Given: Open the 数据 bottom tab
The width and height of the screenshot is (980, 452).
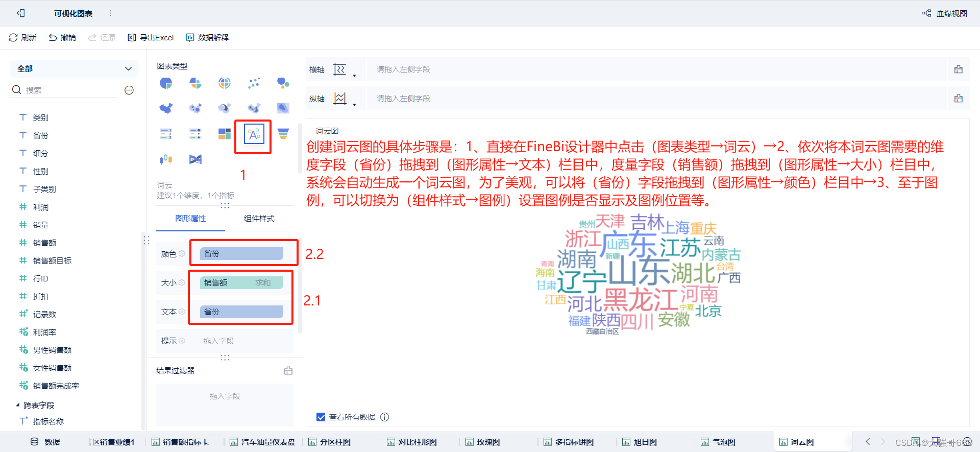Looking at the screenshot, I should coord(45,442).
